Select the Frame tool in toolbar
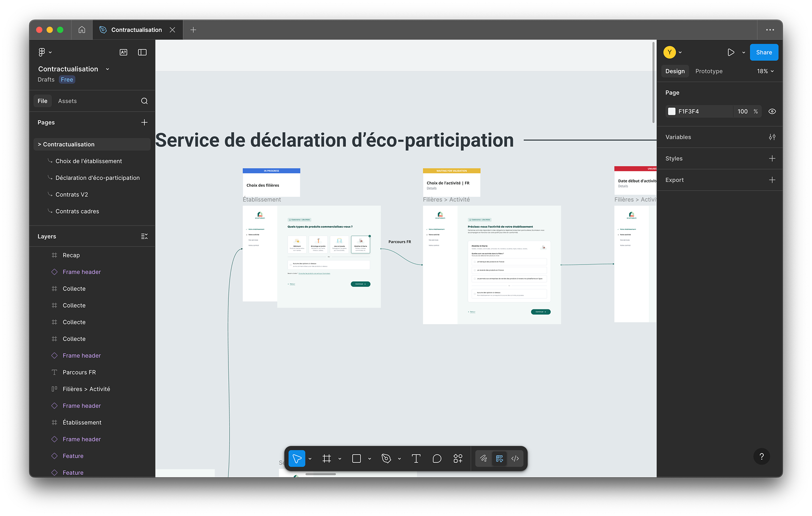 (326, 459)
